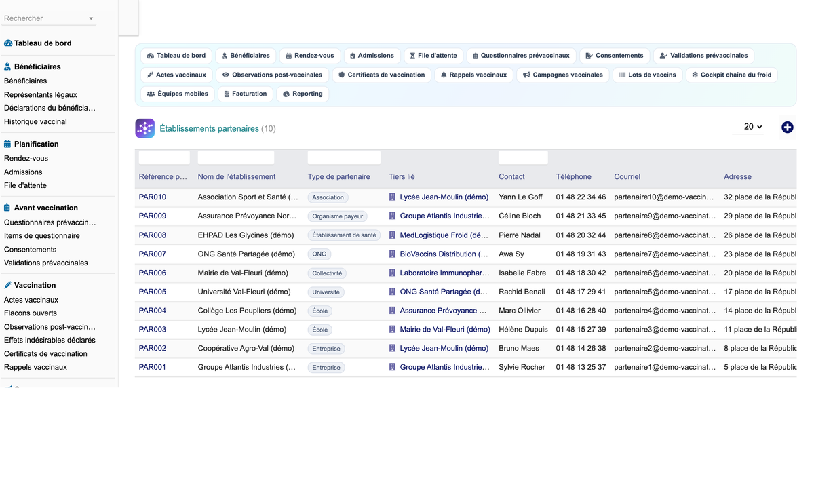Image resolution: width=814 pixels, height=504 pixels.
Task: Open Flacons ouverts in the sidebar
Action: click(31, 313)
